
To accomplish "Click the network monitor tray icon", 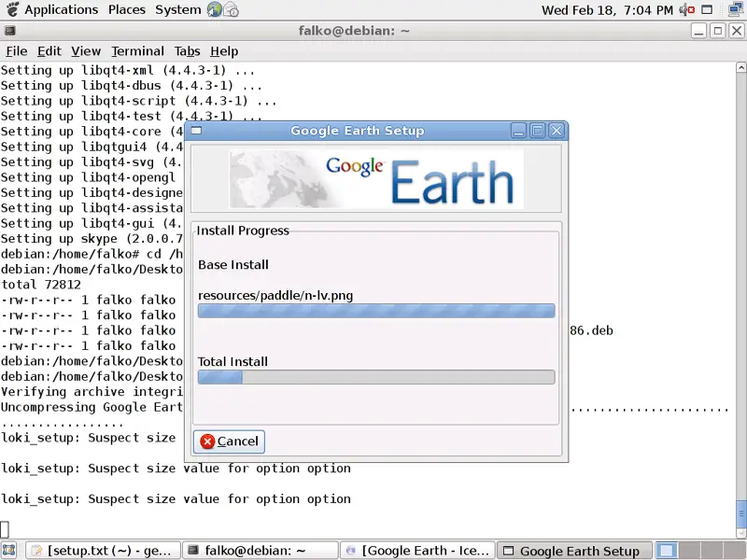I will pos(737,9).
